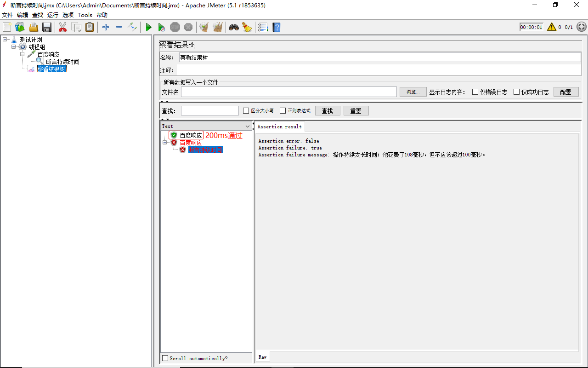
Task: Open the function helper list icon
Action: point(263,27)
